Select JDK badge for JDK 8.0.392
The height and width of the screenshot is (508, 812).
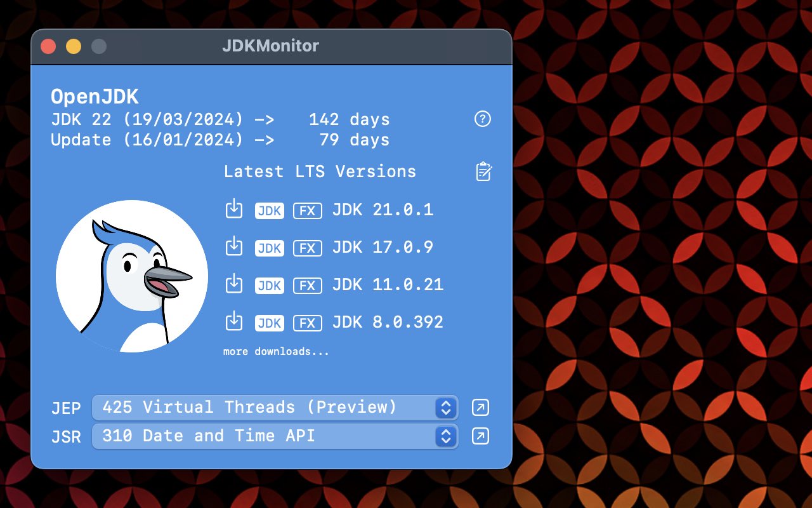click(x=270, y=323)
